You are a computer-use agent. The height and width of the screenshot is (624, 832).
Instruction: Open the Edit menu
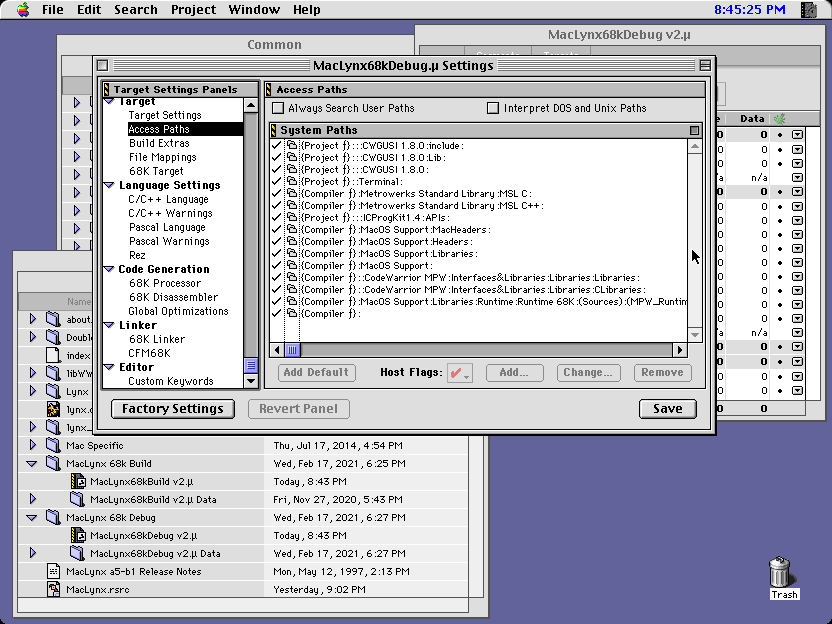pos(89,10)
